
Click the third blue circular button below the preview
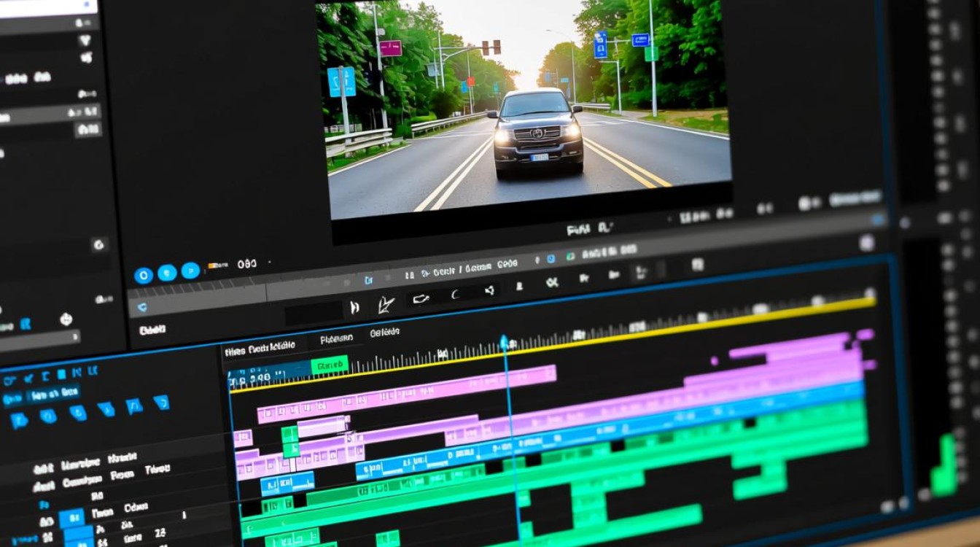[x=190, y=271]
